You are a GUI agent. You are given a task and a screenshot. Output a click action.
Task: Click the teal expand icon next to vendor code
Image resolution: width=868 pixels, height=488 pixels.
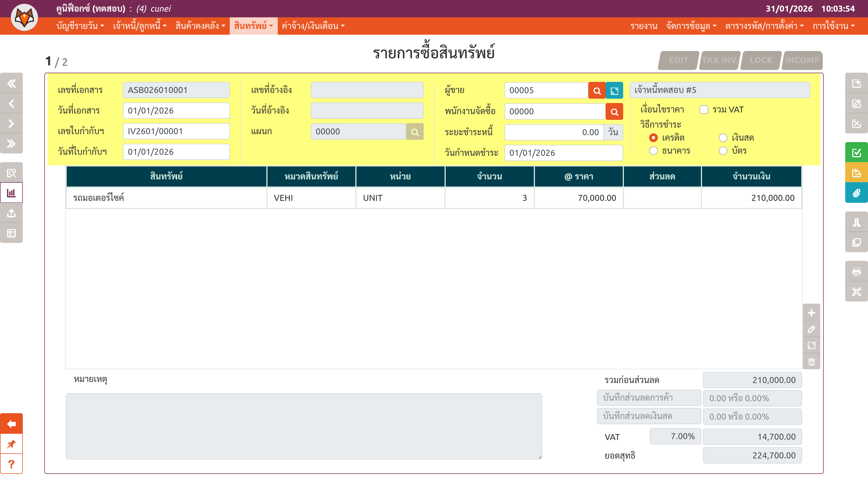pyautogui.click(x=614, y=91)
